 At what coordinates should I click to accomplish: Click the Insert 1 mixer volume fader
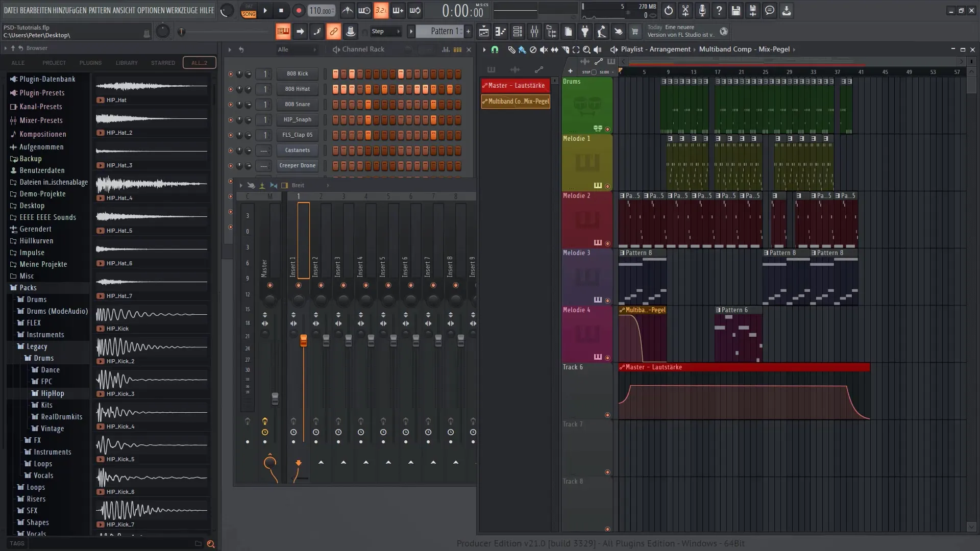pyautogui.click(x=304, y=341)
